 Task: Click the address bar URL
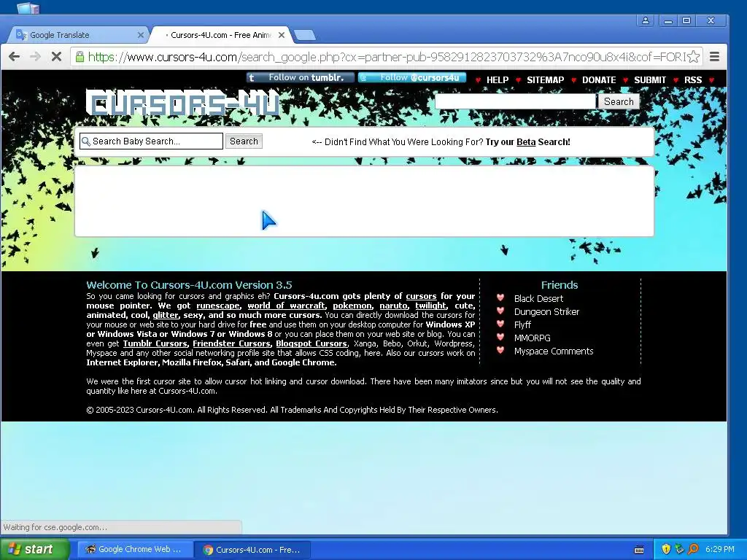click(387, 57)
